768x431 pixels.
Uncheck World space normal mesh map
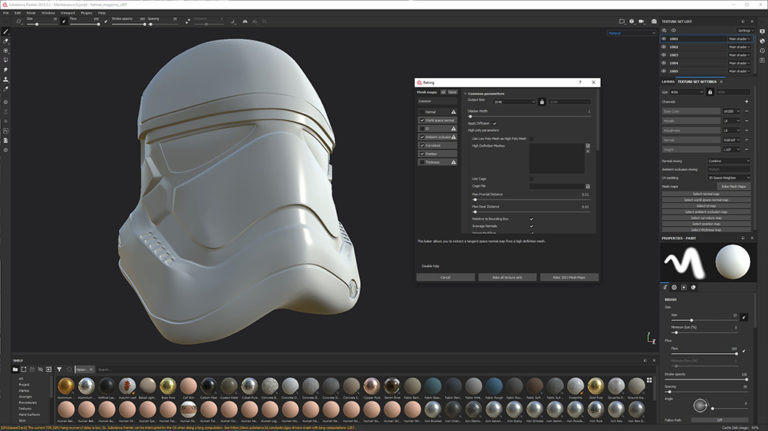422,120
